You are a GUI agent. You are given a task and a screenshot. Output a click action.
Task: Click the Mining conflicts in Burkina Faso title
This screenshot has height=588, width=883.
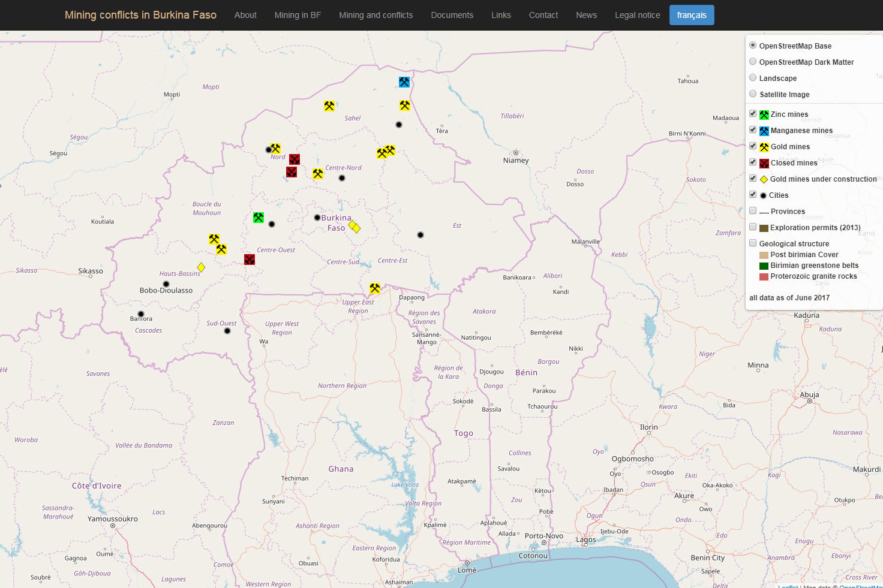140,15
